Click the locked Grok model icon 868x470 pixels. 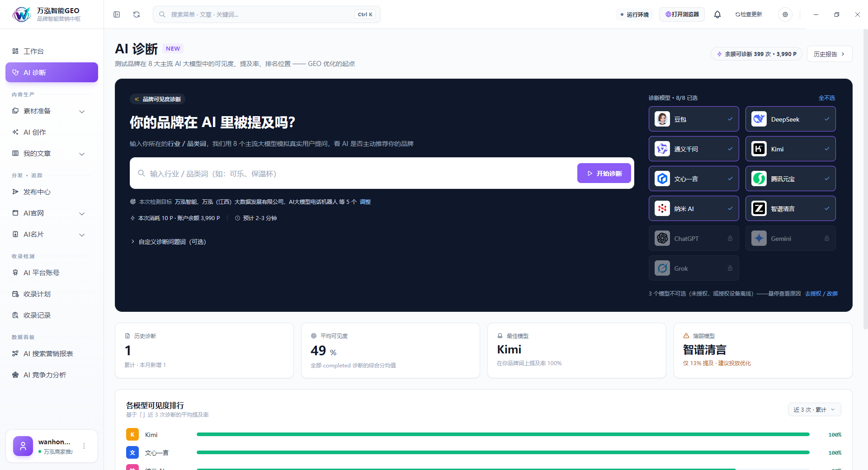coord(662,268)
